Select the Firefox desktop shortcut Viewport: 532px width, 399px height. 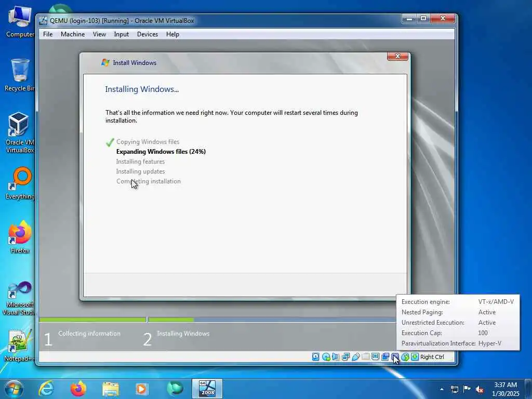pyautogui.click(x=20, y=237)
